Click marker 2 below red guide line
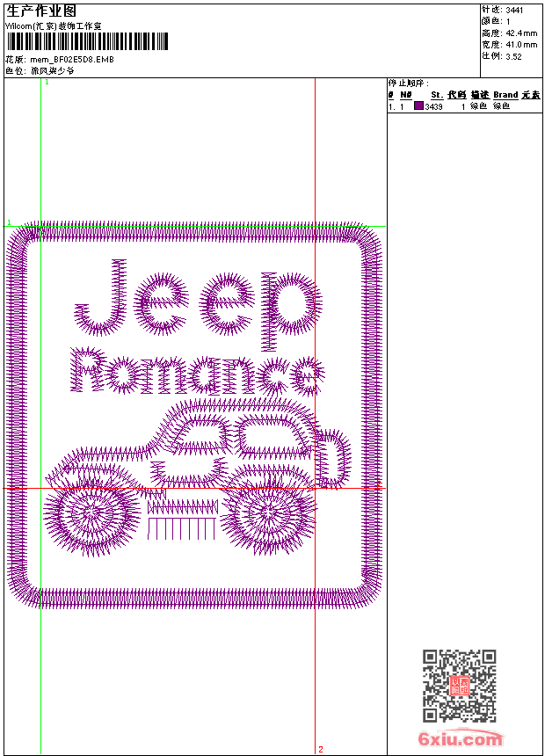 [321, 749]
